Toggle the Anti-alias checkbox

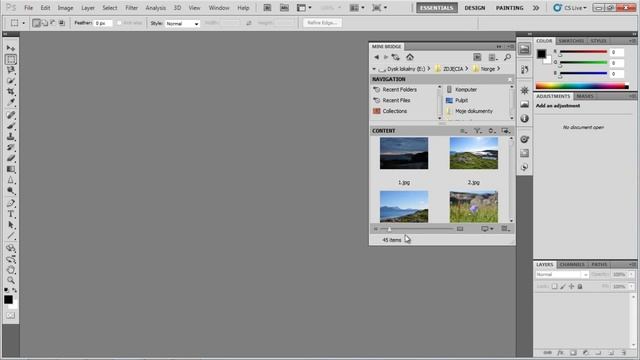pyautogui.click(x=119, y=23)
